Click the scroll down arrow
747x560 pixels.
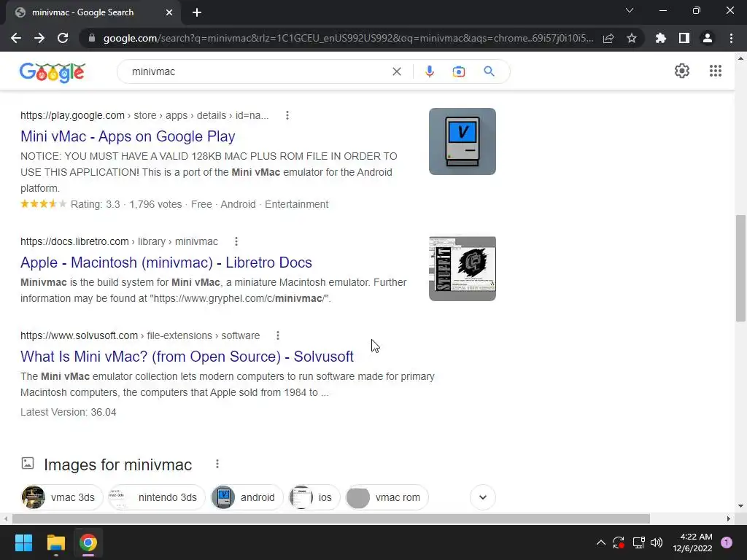tap(740, 506)
